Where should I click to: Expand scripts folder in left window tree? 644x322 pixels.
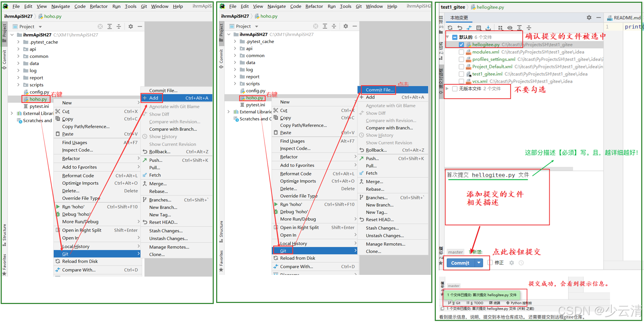tap(18, 85)
